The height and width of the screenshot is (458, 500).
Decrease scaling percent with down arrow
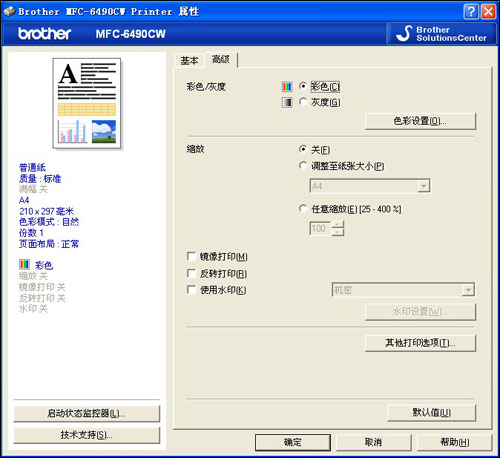click(338, 232)
